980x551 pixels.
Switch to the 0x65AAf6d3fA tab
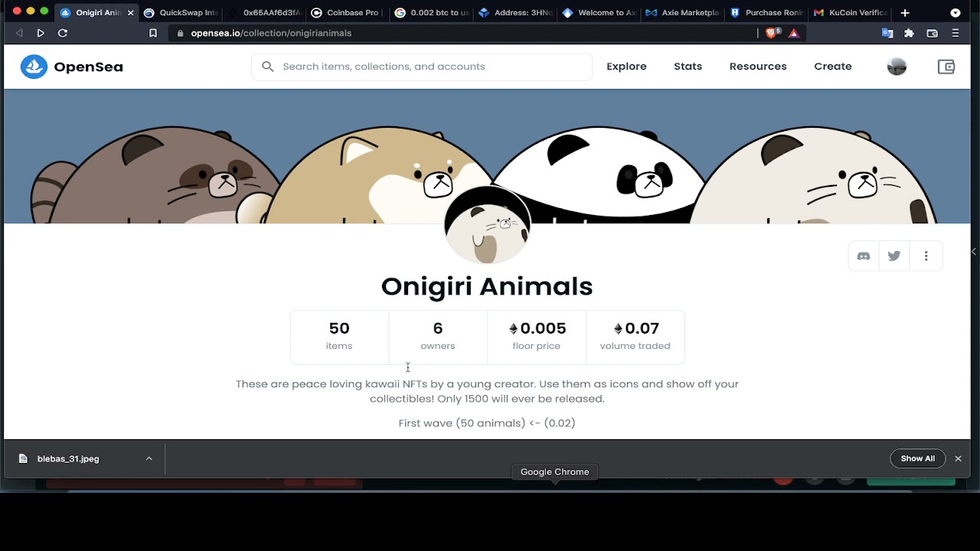(x=264, y=12)
